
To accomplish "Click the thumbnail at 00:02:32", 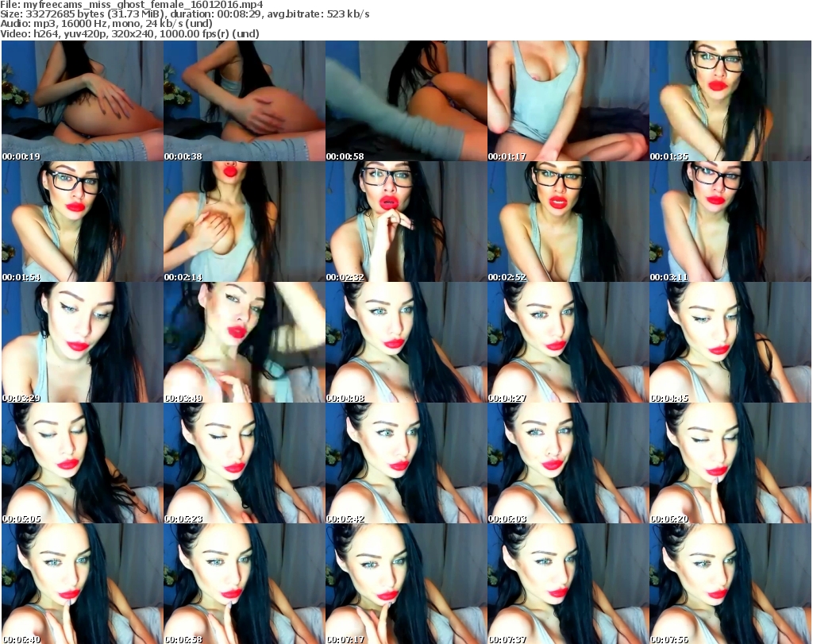I will coord(406,222).
